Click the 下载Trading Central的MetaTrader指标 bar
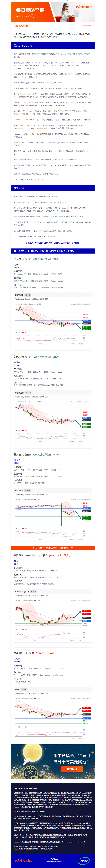 53,548
